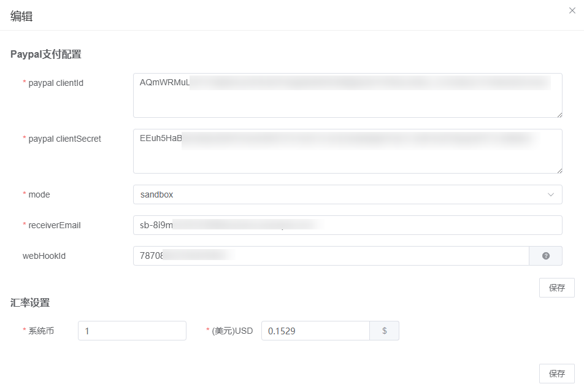Open the mode dropdown showing sandbox
This screenshot has height=392, width=584.
pyautogui.click(x=347, y=194)
